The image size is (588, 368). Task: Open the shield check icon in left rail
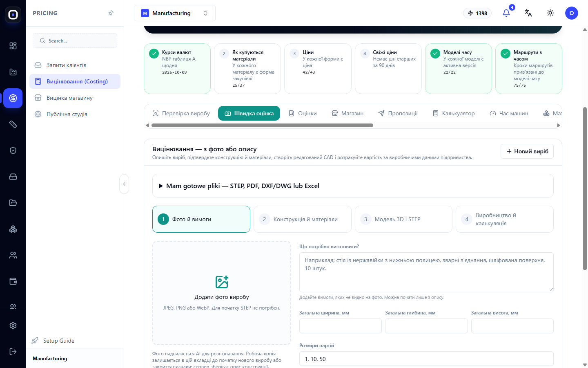coord(13,150)
